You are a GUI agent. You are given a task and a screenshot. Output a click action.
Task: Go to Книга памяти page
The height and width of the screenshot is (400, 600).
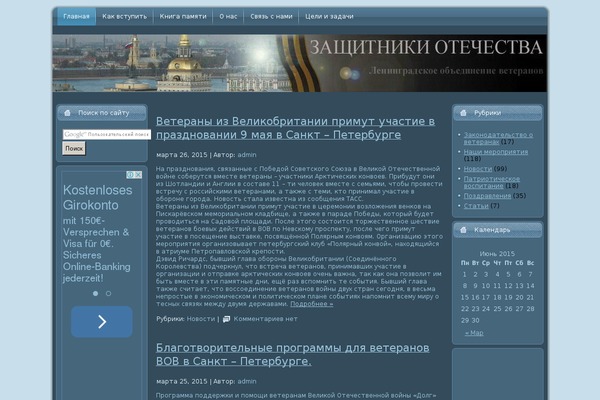(x=183, y=16)
